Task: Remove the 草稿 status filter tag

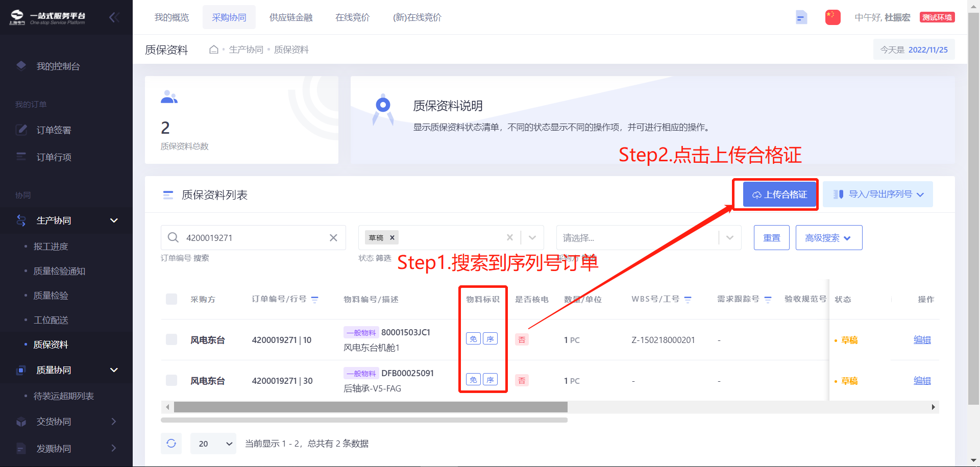Action: pos(392,238)
